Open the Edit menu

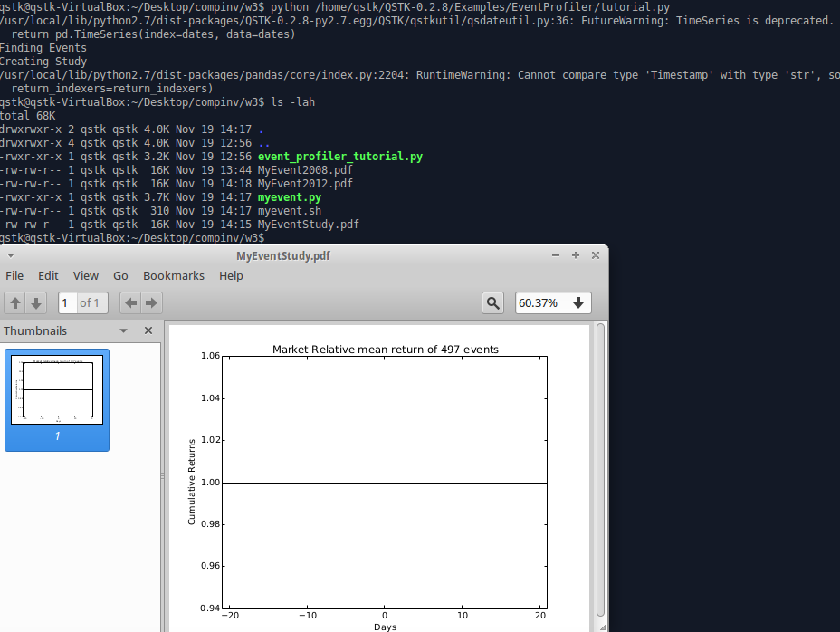coord(48,276)
